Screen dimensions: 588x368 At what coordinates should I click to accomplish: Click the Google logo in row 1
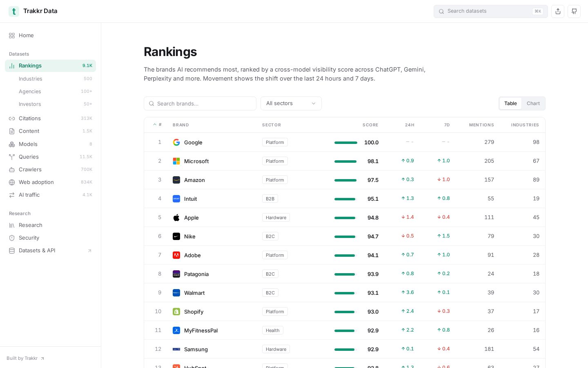coord(176,142)
